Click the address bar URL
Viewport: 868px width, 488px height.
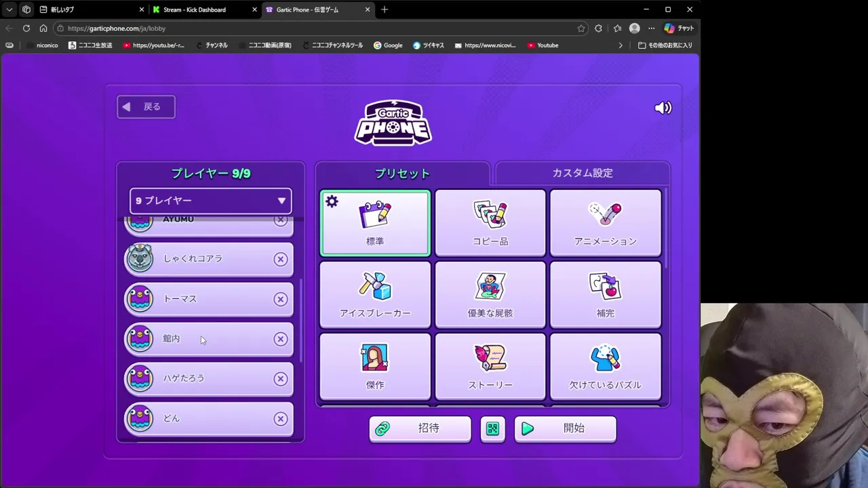pyautogui.click(x=117, y=28)
